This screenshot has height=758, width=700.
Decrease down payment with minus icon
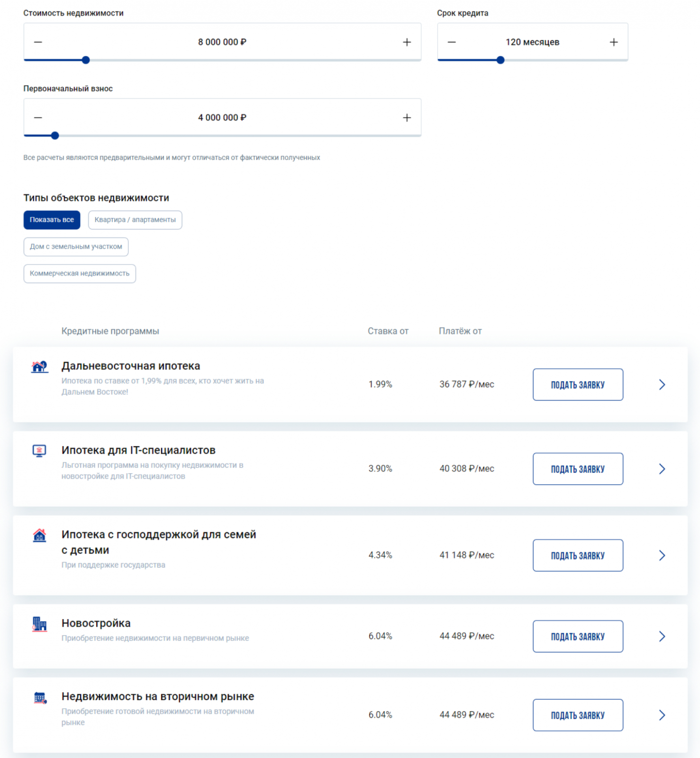click(x=38, y=117)
